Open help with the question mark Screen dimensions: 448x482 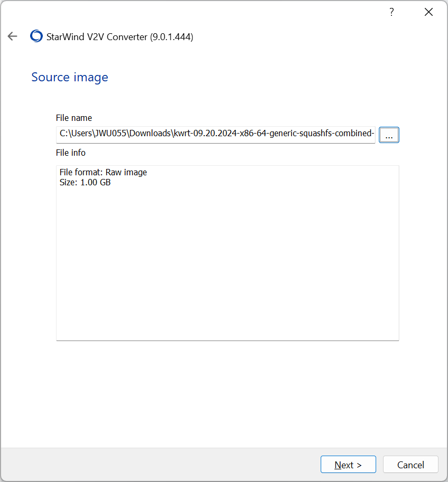(391, 12)
